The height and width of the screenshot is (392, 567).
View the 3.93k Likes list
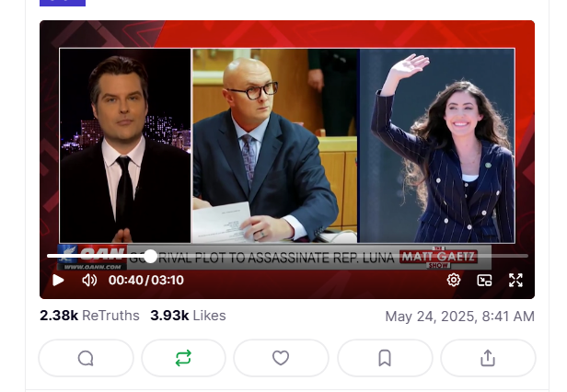(x=188, y=316)
